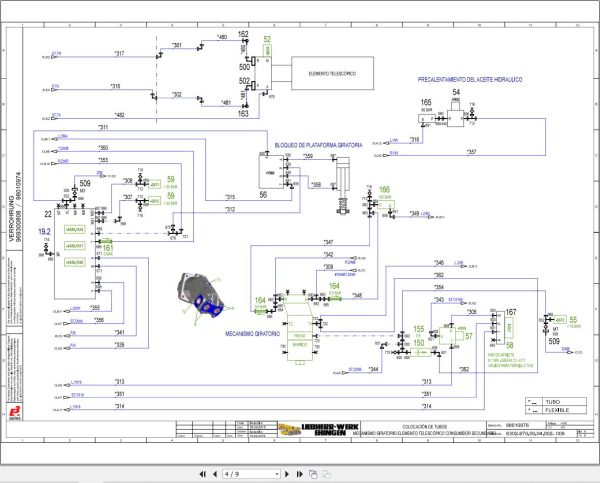Click the FLEXIBLE legend entry
The image size is (600, 483).
557,410
